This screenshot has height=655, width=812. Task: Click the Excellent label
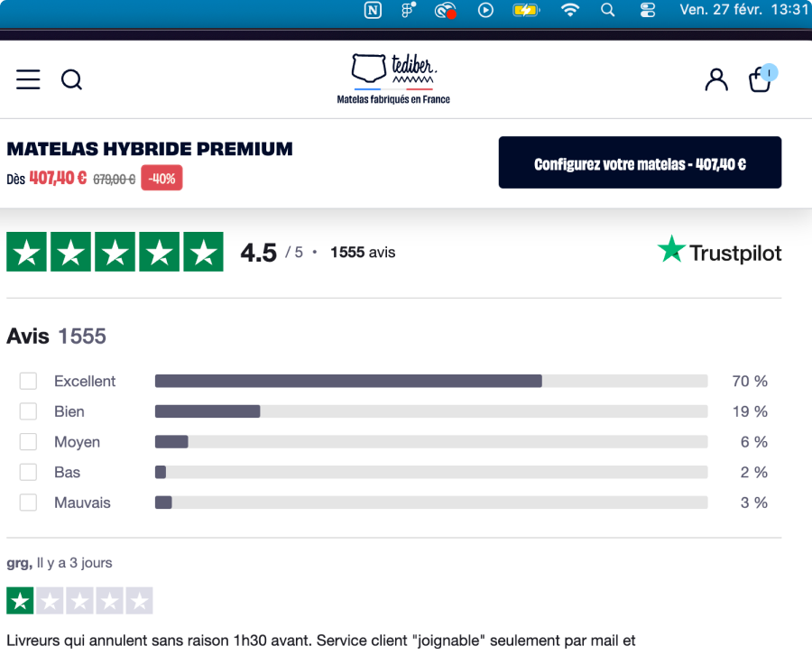click(x=85, y=381)
